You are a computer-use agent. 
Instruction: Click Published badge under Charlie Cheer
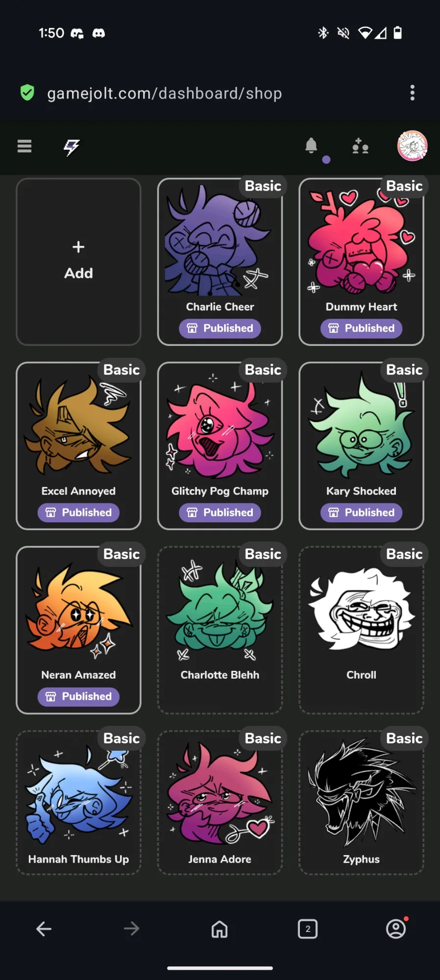(x=220, y=328)
